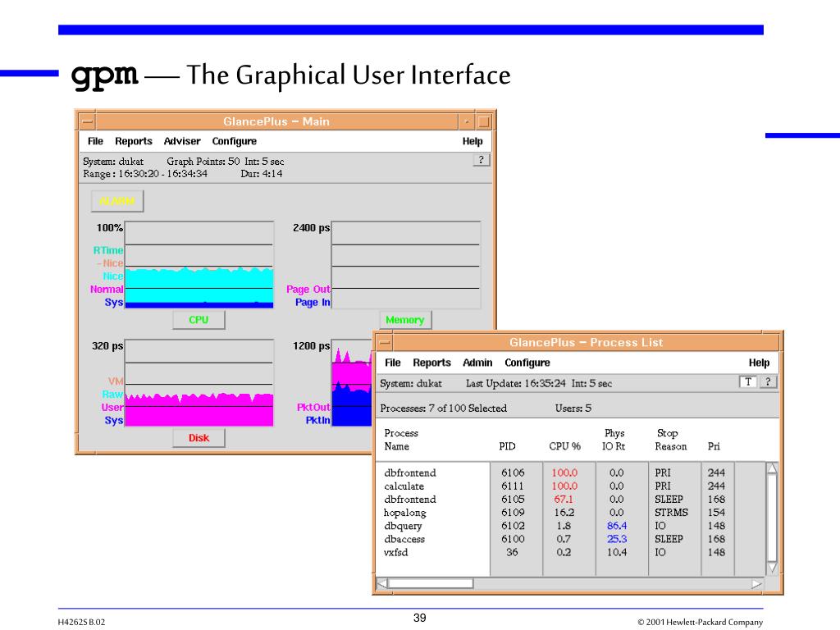840x630 pixels.
Task: Maximize the GlancePlus Main window
Action: (x=483, y=122)
